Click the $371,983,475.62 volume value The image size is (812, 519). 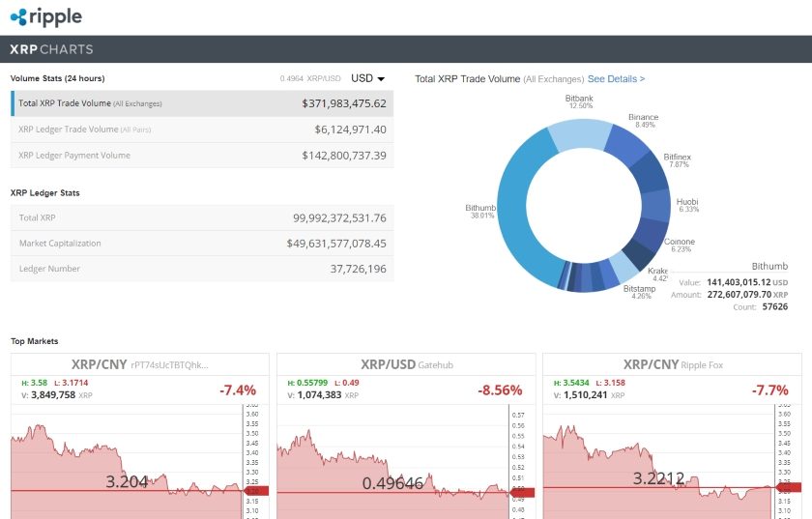tap(344, 103)
